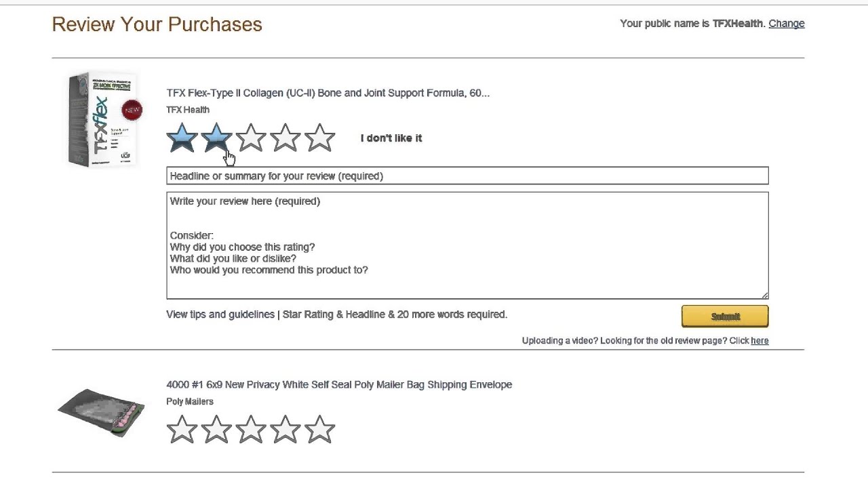Give Poly Mailer bag four stars

(x=285, y=430)
